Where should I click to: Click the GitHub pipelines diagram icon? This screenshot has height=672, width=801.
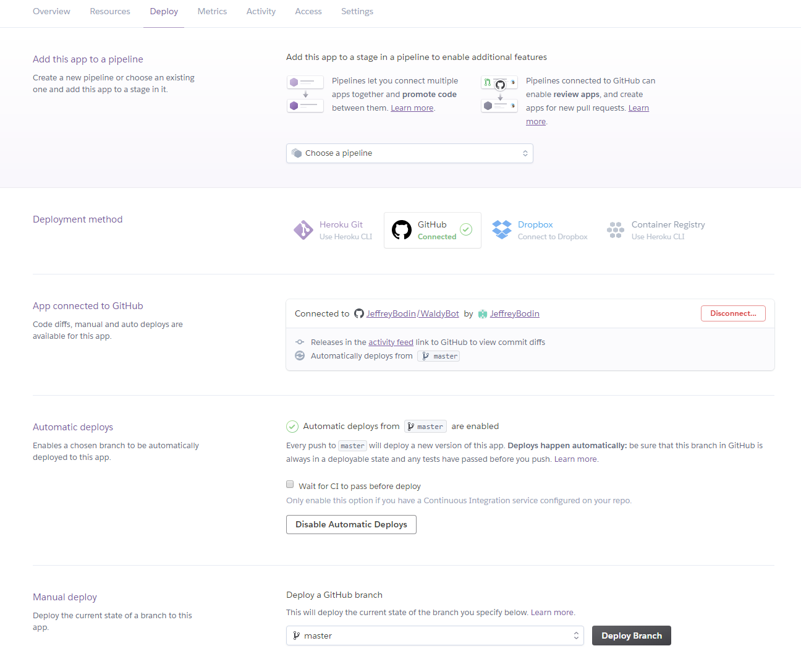[499, 94]
